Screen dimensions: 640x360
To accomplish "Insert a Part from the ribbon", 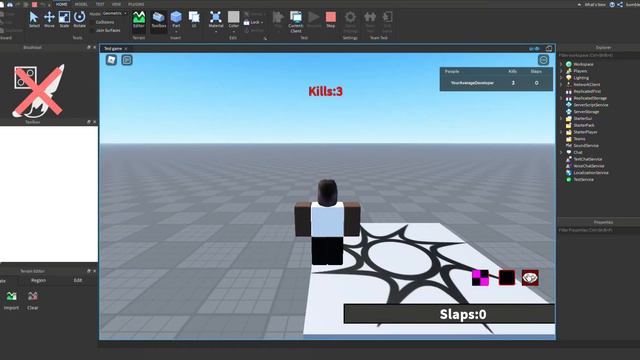I will [176, 20].
